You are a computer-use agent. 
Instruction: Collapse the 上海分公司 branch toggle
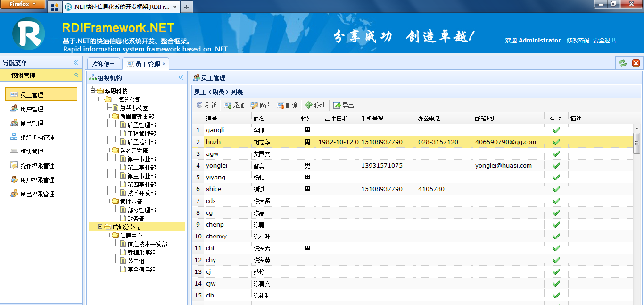point(100,99)
